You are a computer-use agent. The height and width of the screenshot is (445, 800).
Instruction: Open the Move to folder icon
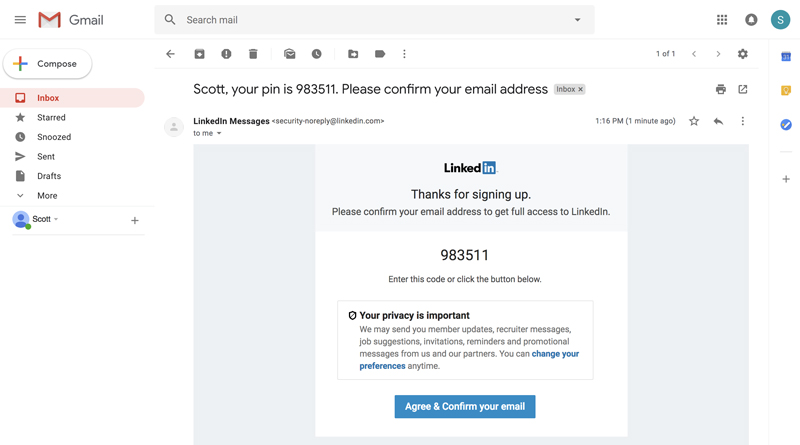pyautogui.click(x=353, y=54)
